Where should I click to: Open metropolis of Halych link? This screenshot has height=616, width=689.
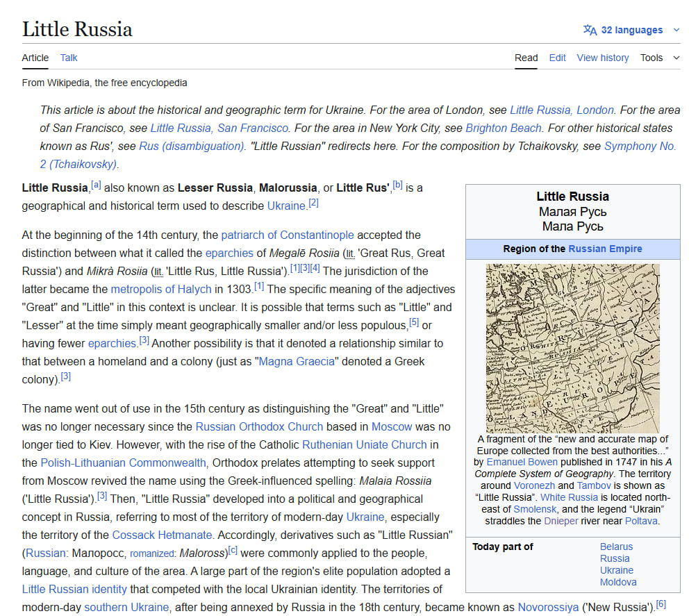(161, 289)
